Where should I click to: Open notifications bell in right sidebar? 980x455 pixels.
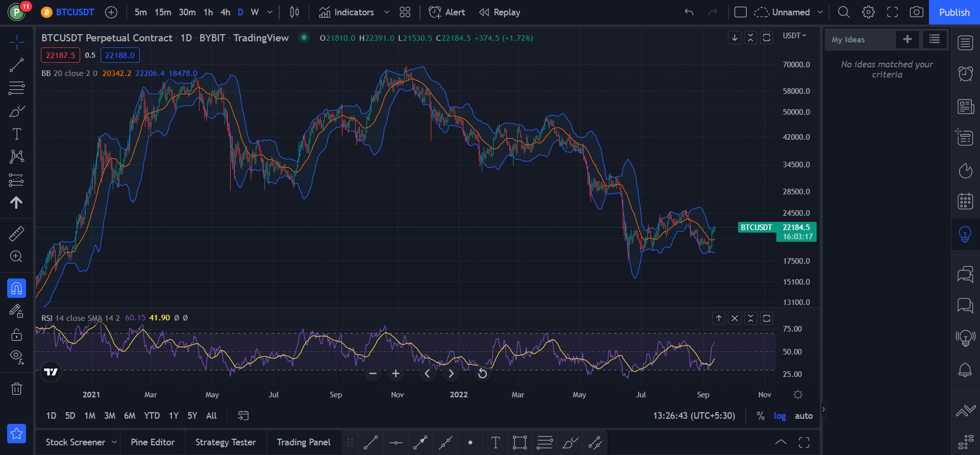tap(965, 370)
